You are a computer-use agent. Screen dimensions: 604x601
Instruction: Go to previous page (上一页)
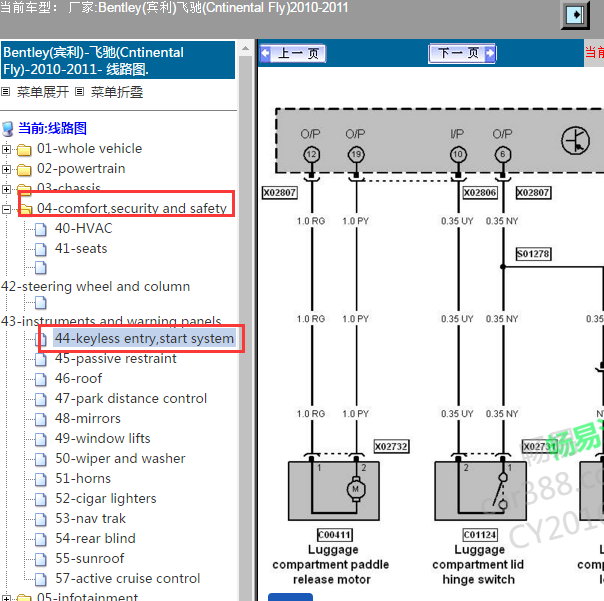point(293,53)
